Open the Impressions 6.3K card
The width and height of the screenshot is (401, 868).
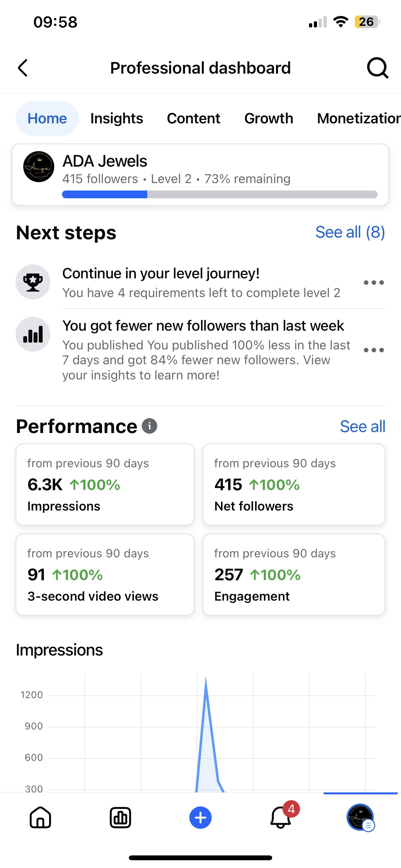105,484
